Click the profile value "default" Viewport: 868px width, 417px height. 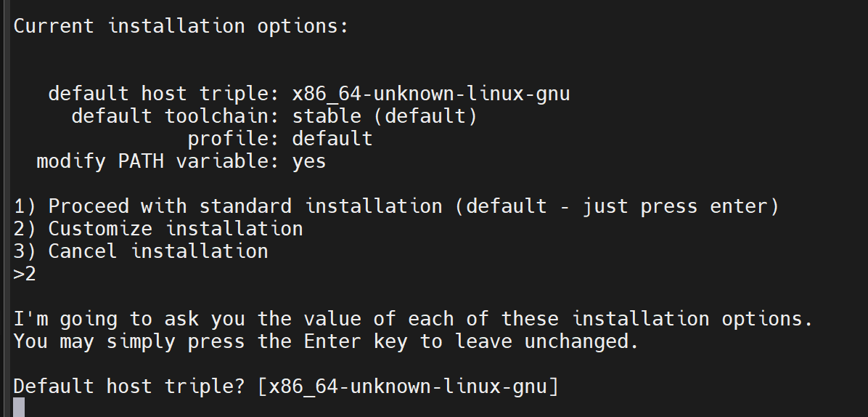point(332,139)
